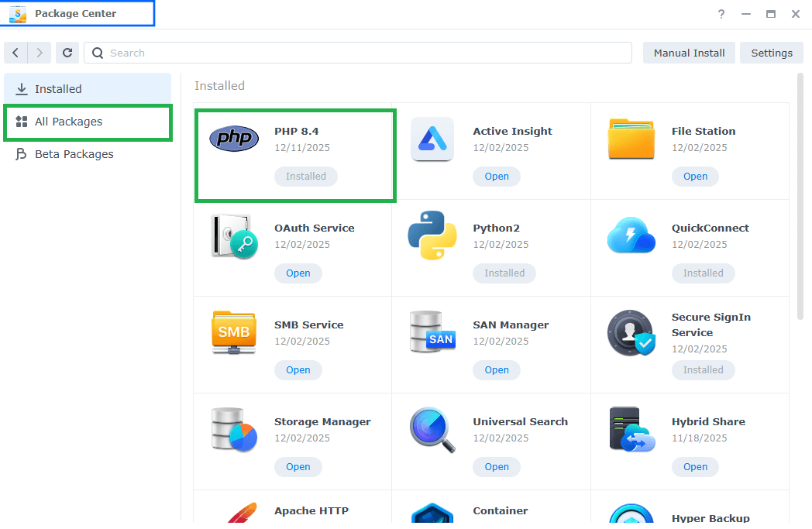Viewport: 812px width, 529px height.
Task: Click the Active Insight app icon
Action: pyautogui.click(x=432, y=139)
